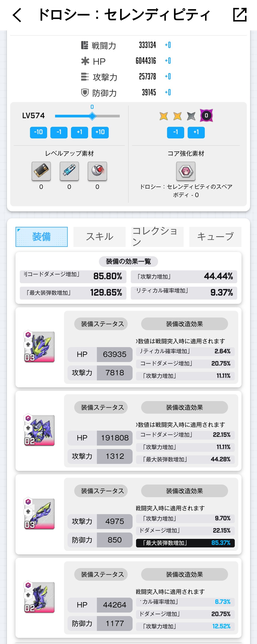
Task: Open the コレクション tab
Action: coord(157,236)
